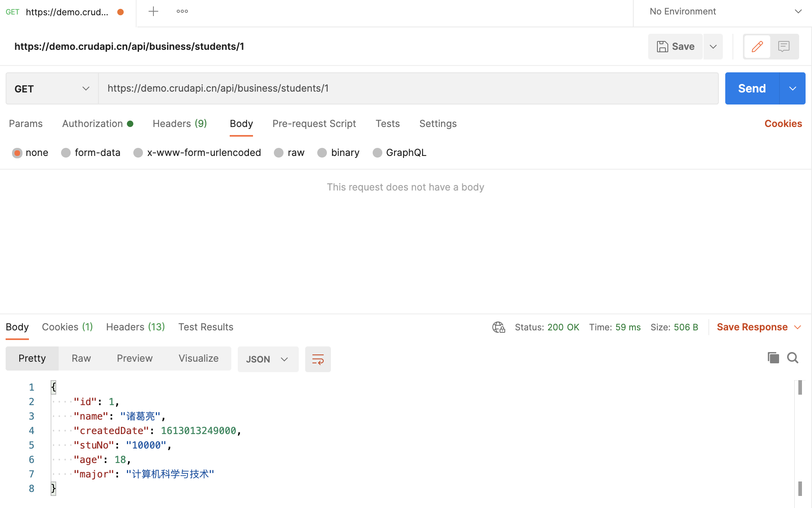
Task: Expand the GET method dropdown
Action: tap(52, 89)
